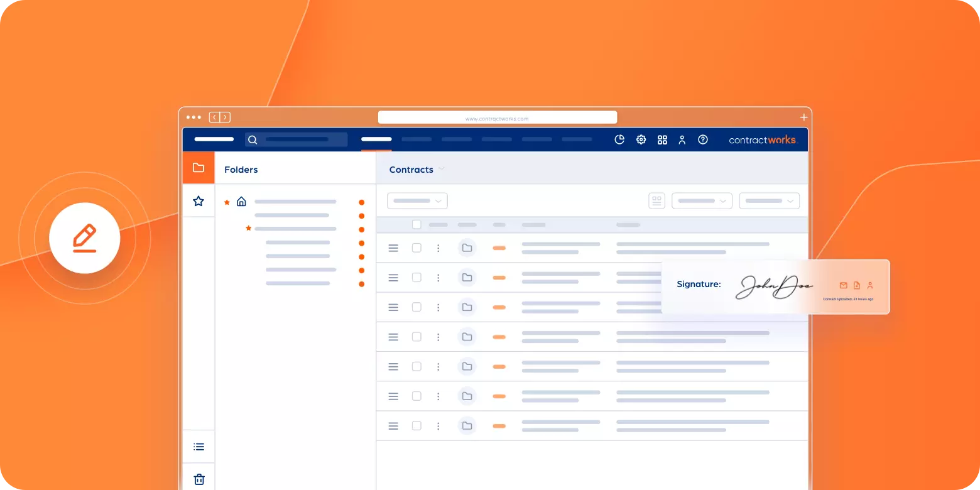Click 'Contract Uploaded: 21 hours ago' text
This screenshot has height=490, width=980.
point(848,299)
